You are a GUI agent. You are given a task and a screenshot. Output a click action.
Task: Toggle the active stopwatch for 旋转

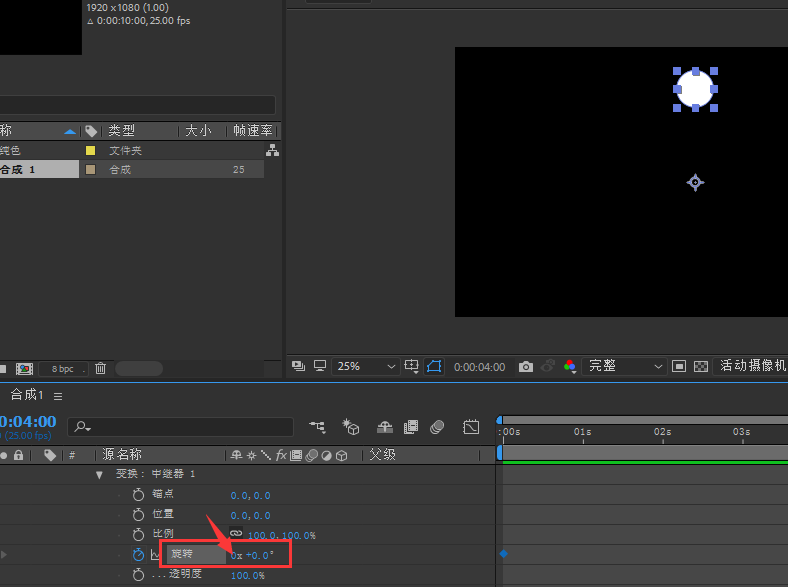point(138,554)
